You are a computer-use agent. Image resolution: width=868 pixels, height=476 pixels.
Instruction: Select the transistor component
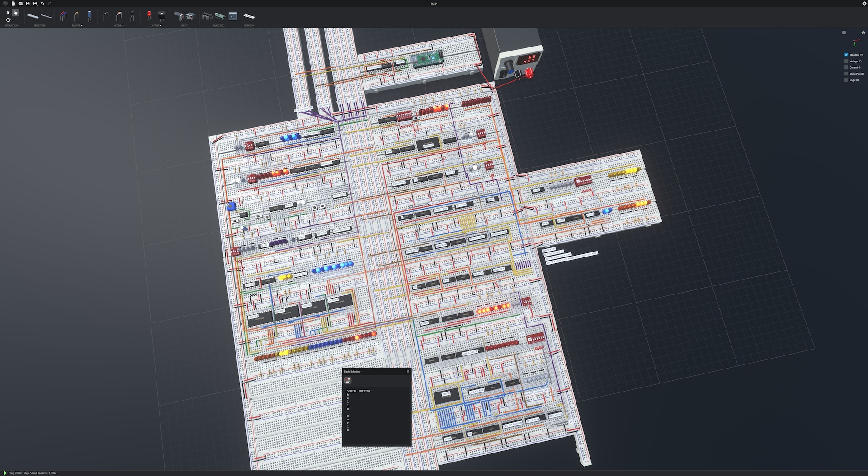[132, 17]
